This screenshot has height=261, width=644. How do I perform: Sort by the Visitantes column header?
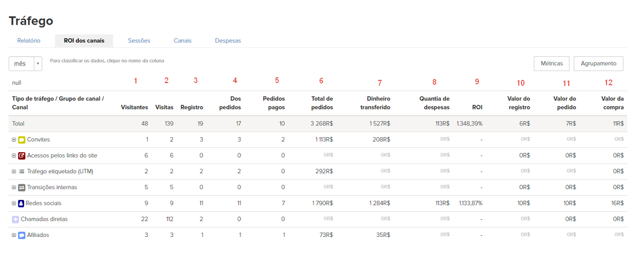point(134,107)
